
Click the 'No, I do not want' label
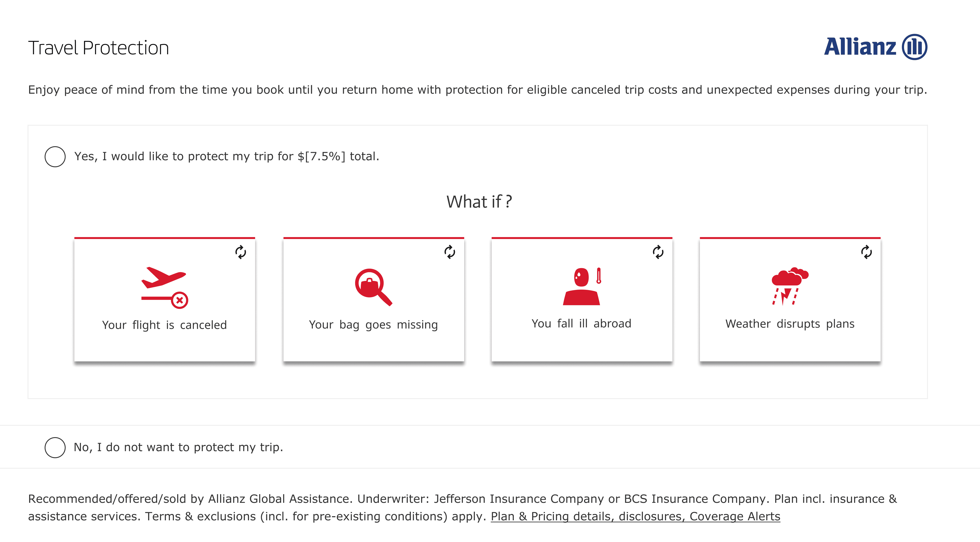point(178,447)
